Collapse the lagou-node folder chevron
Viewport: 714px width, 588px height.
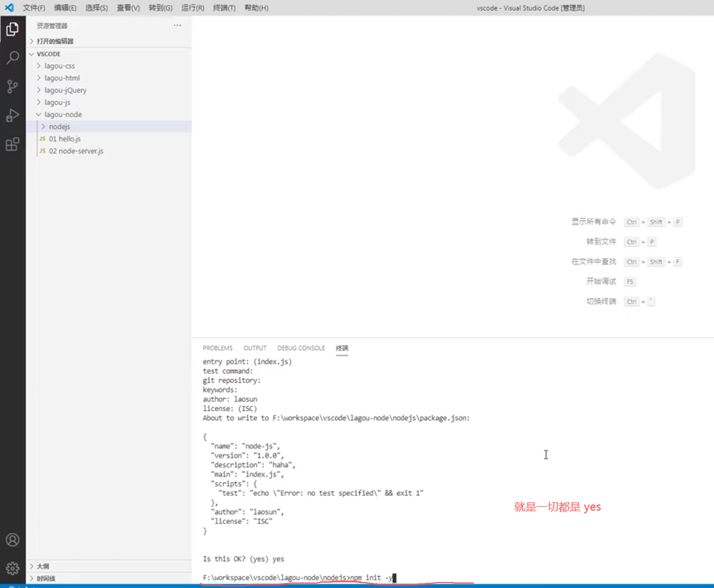39,114
